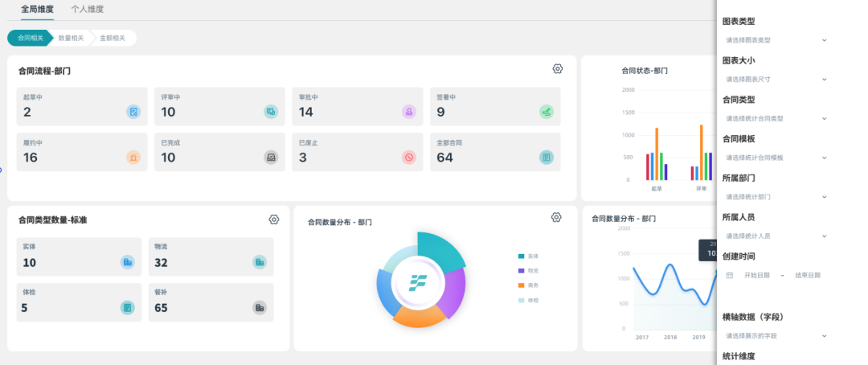Screen dimensions: 868x365
Task: Click the 物流 contract type icon
Action: coord(260,262)
